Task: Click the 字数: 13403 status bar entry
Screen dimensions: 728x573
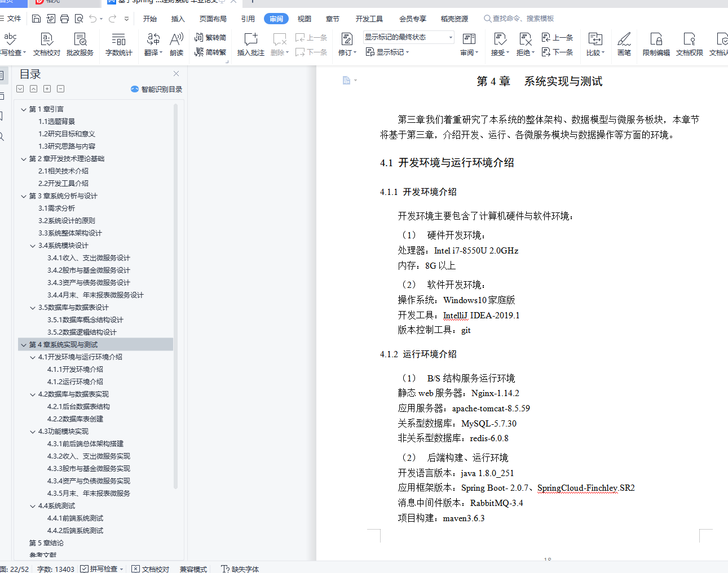Action: click(x=56, y=569)
